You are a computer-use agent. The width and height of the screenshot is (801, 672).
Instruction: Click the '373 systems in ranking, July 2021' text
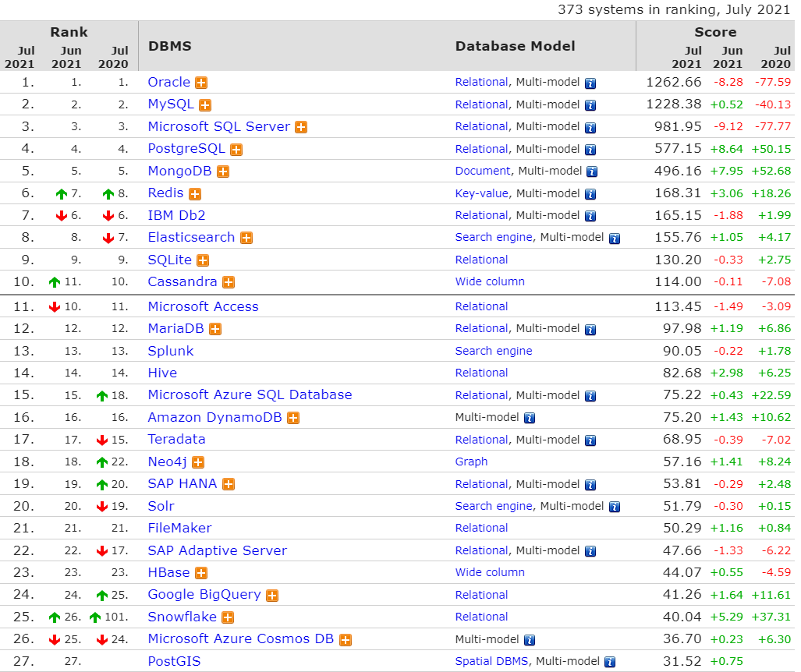pyautogui.click(x=674, y=9)
